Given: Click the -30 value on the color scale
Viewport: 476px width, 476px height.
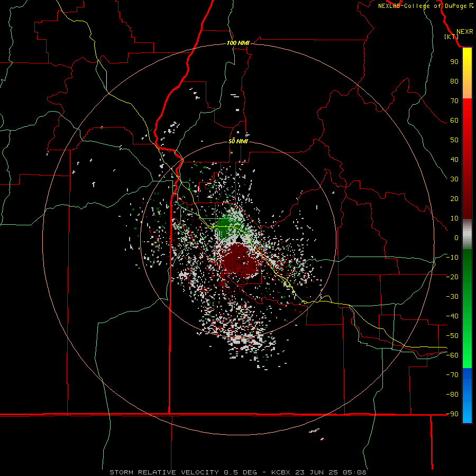Looking at the screenshot, I should pos(452,297).
